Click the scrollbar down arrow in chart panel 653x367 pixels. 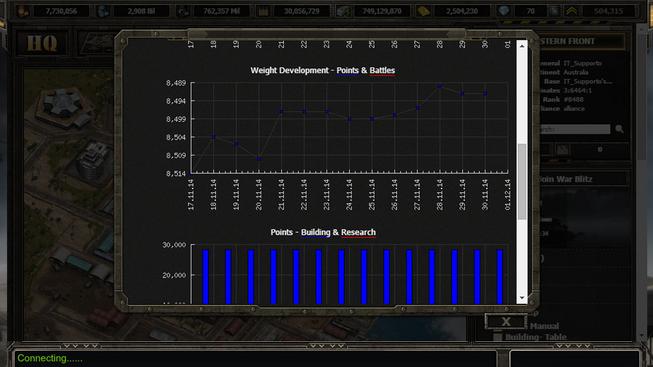click(x=522, y=298)
